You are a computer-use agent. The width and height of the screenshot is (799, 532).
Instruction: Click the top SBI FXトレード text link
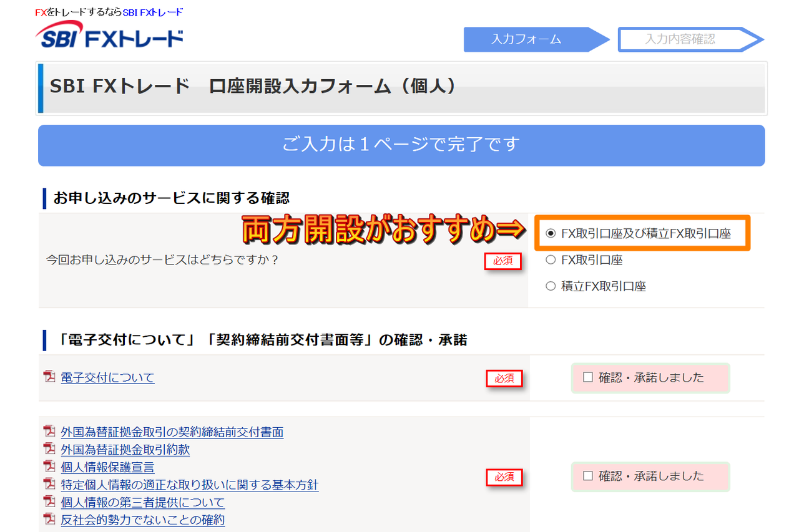point(153,12)
